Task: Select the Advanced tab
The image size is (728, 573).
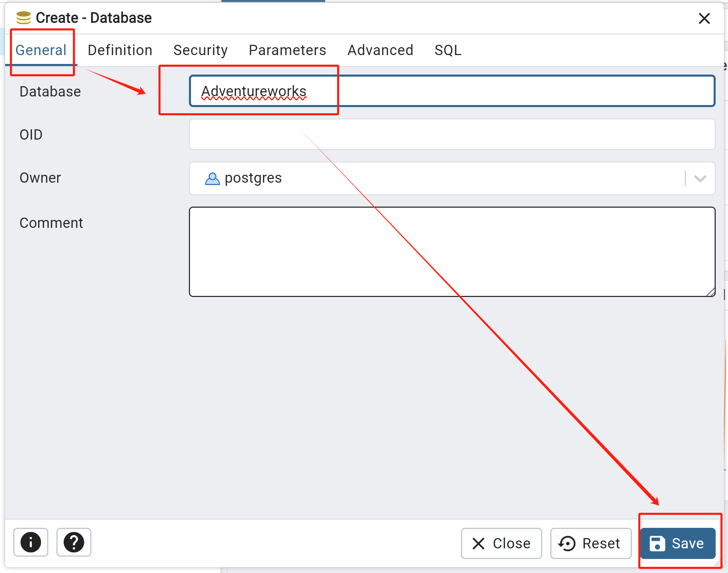Action: coord(380,50)
